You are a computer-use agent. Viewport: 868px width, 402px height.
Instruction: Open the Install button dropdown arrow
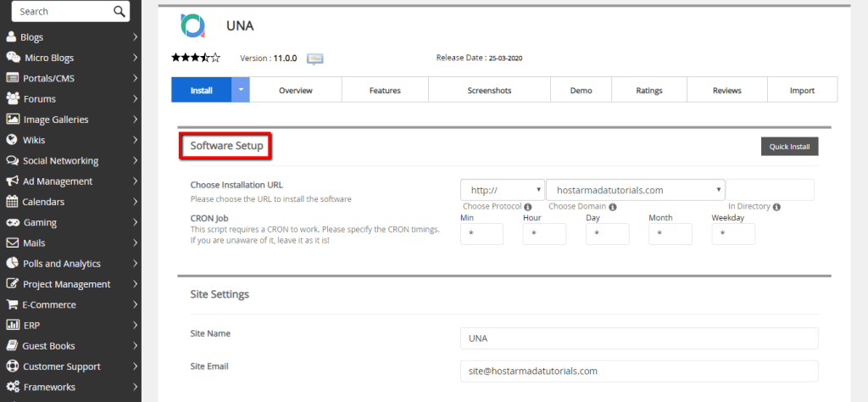(240, 90)
